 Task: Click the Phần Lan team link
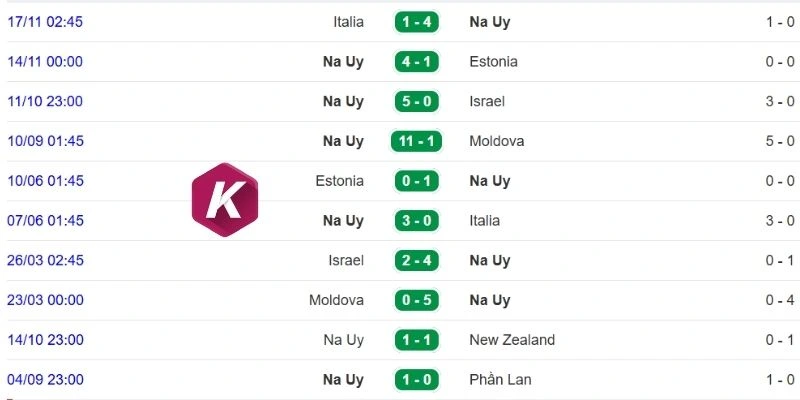(500, 380)
